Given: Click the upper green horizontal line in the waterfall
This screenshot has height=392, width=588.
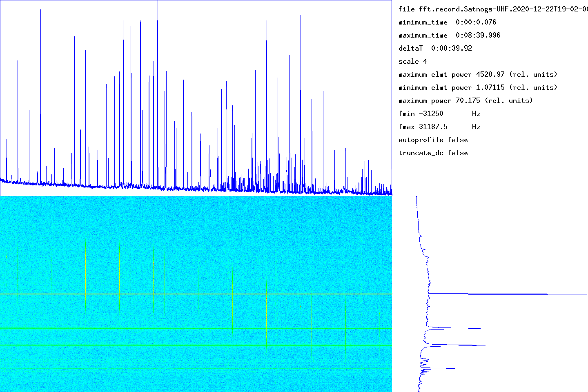Looking at the screenshot, I should click(196, 328).
